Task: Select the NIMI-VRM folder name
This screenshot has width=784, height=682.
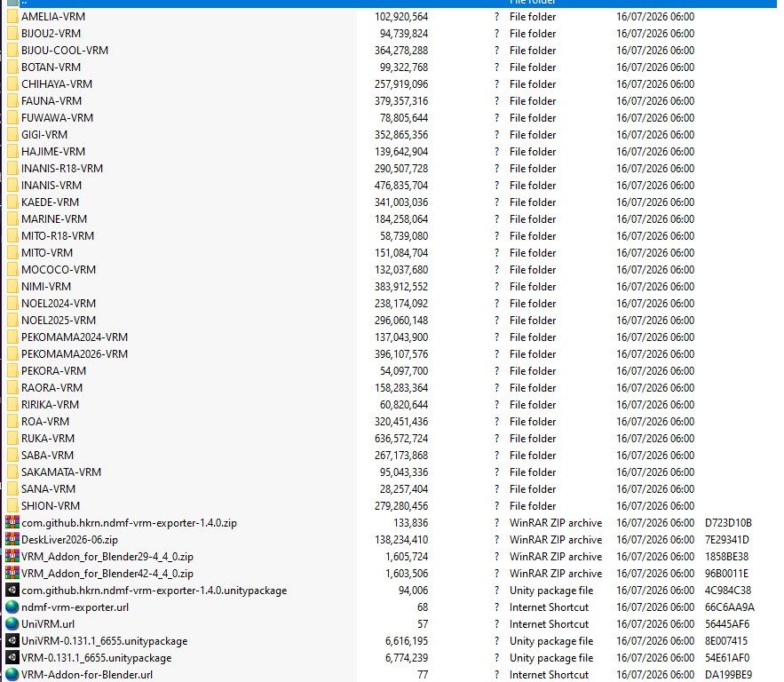Action: pos(46,287)
